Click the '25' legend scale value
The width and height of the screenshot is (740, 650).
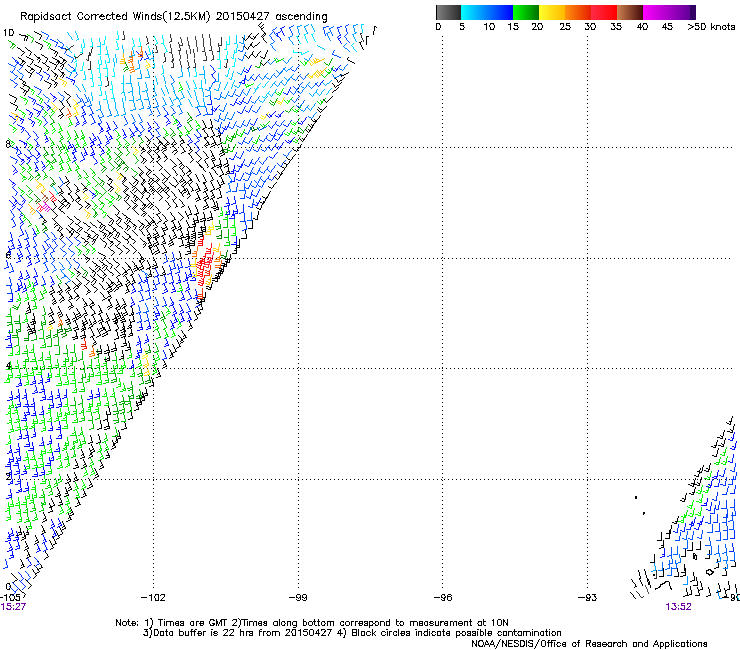(565, 27)
